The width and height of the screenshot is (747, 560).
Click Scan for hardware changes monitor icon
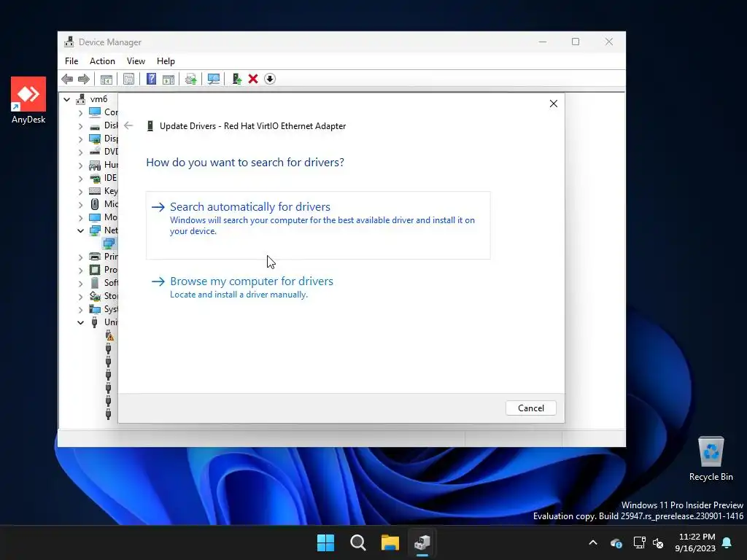click(x=214, y=79)
